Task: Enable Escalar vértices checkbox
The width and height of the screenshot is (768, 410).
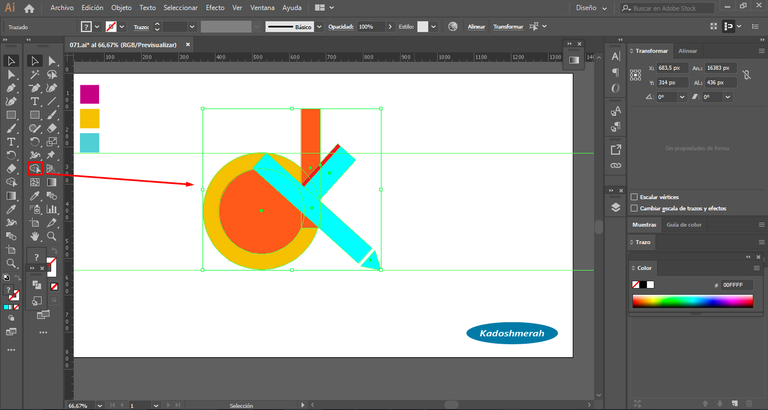Action: pos(634,197)
